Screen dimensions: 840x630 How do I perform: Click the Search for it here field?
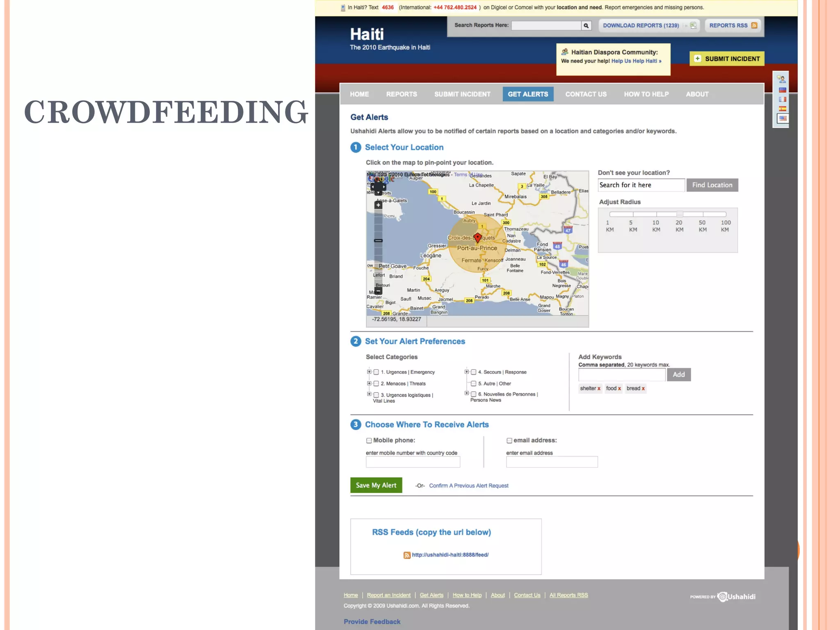click(x=641, y=185)
